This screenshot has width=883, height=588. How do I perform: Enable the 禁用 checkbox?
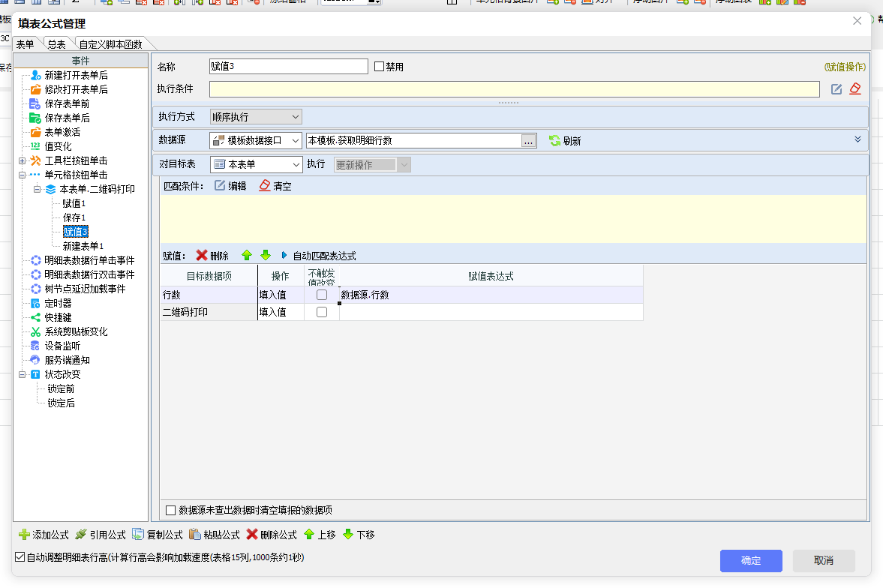[379, 67]
